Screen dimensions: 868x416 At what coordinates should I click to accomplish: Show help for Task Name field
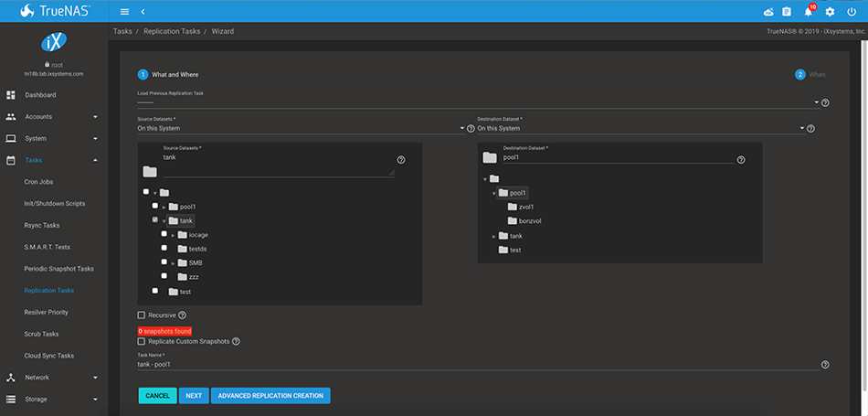pos(825,365)
